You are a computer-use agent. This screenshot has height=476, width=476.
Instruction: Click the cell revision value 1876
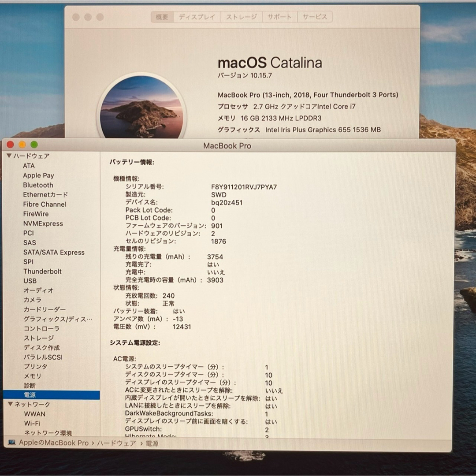click(x=219, y=242)
